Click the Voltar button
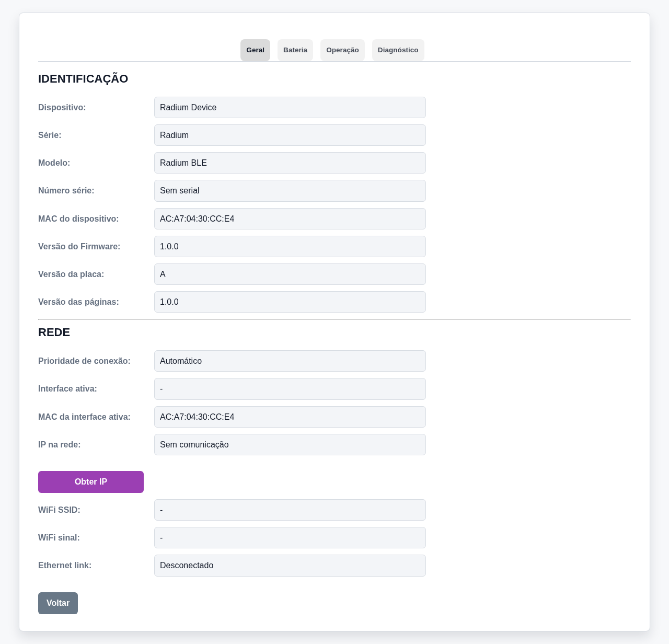Screen dimensions: 669x644 tap(58, 603)
